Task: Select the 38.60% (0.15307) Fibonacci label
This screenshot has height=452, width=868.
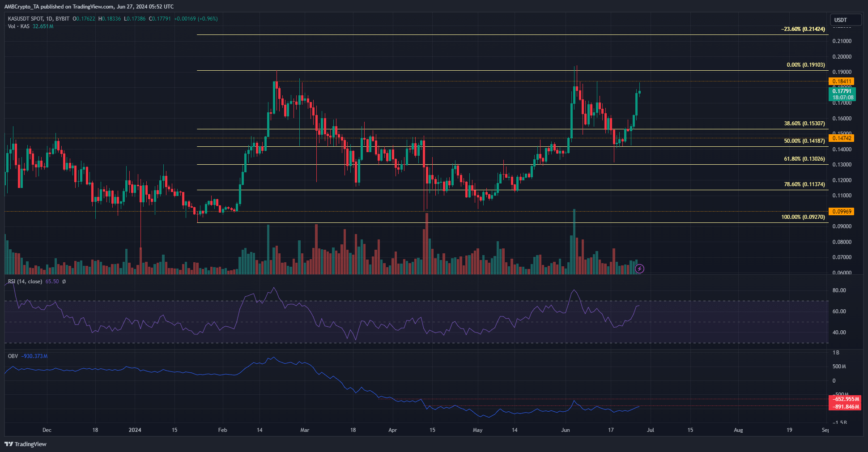Action: click(x=804, y=124)
